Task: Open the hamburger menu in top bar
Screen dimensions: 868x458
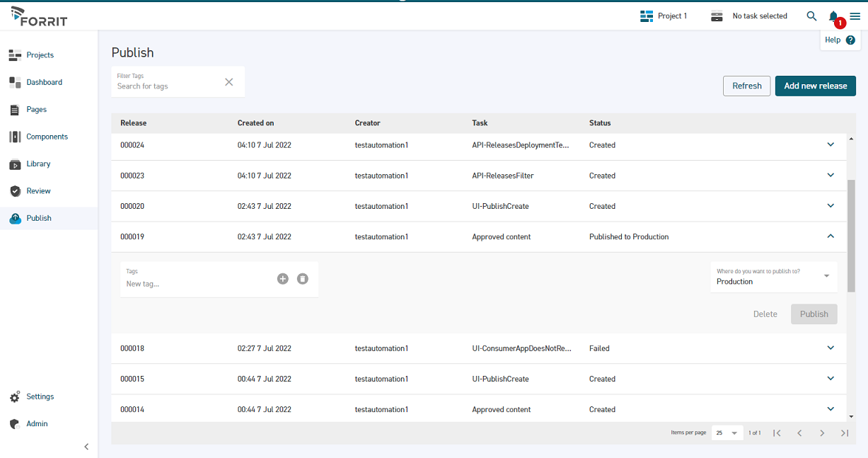Action: click(855, 16)
